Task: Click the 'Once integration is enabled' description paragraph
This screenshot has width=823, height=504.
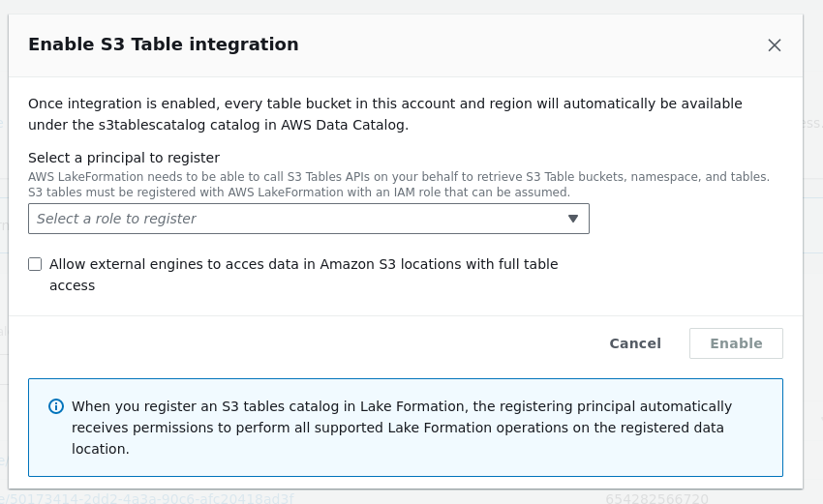Action: click(385, 104)
